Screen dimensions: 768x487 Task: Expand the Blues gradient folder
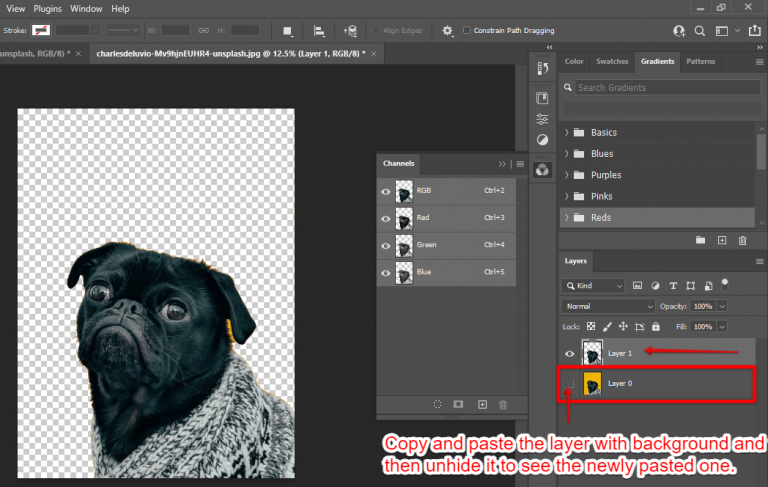point(567,154)
